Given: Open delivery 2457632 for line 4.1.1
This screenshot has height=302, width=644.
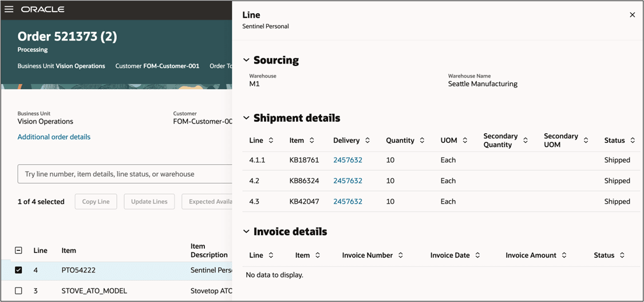Looking at the screenshot, I should tap(347, 160).
